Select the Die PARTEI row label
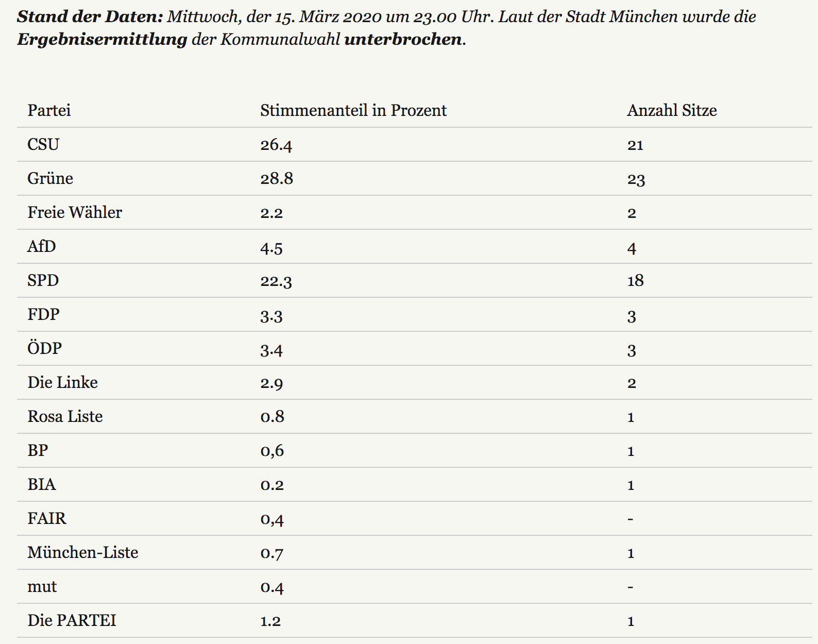The height and width of the screenshot is (644, 818). [x=72, y=620]
